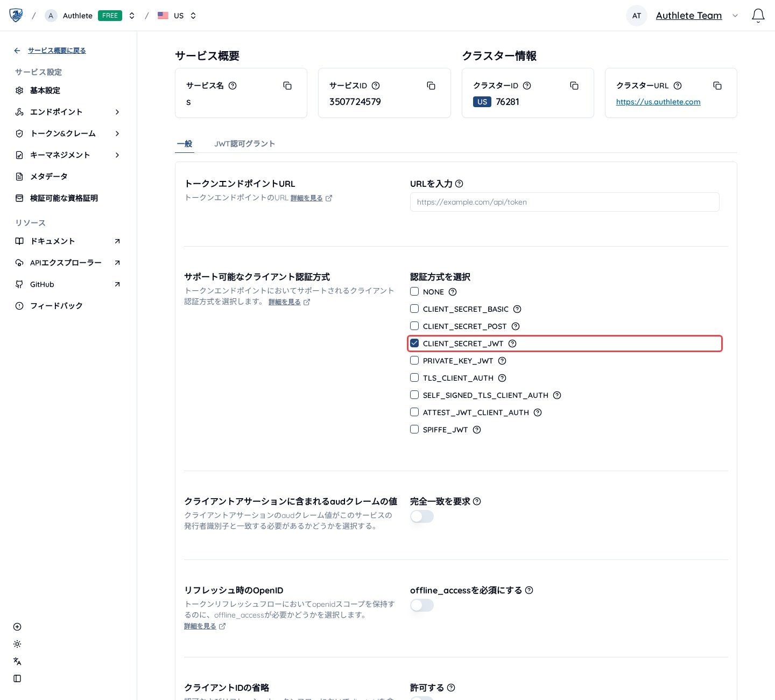Copy the クラスターID value
The image size is (775, 700).
(574, 86)
